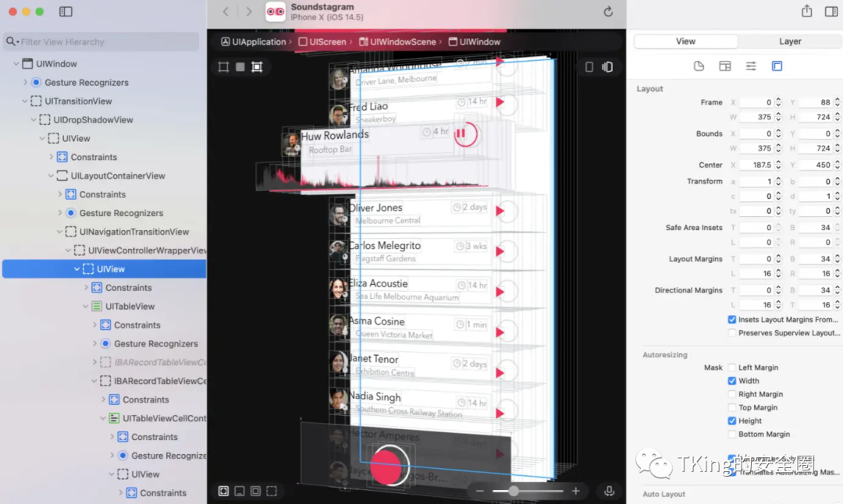Reload the view hierarchy snapshot

(608, 11)
